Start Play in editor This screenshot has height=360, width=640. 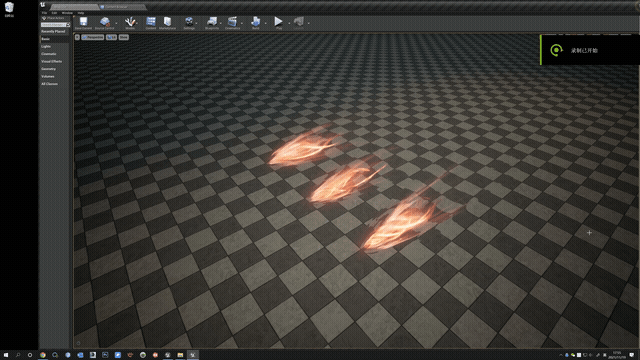(x=278, y=22)
